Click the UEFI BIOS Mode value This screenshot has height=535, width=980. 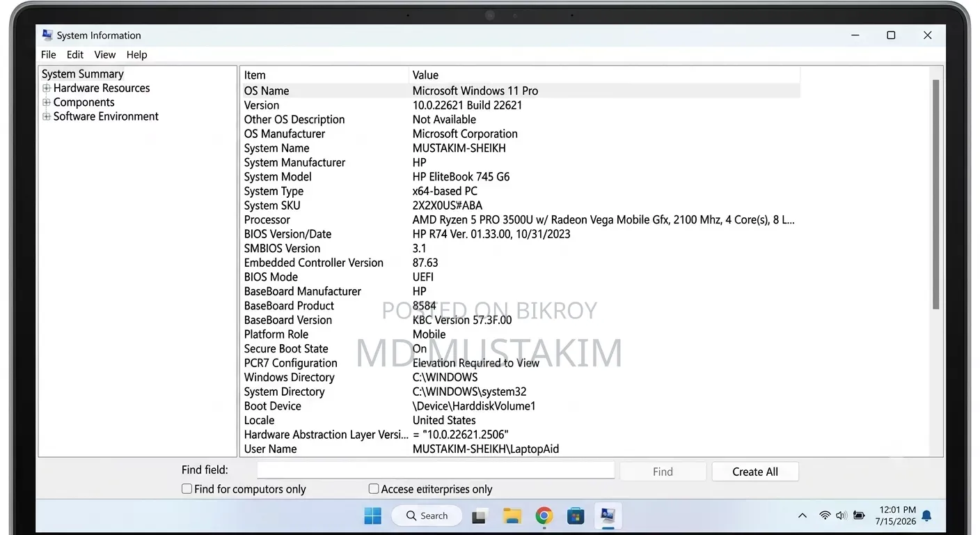click(423, 277)
